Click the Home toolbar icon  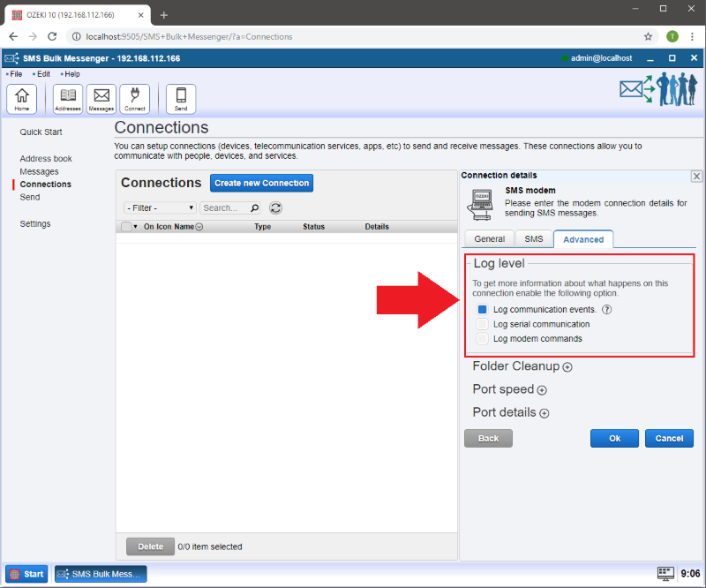point(21,99)
